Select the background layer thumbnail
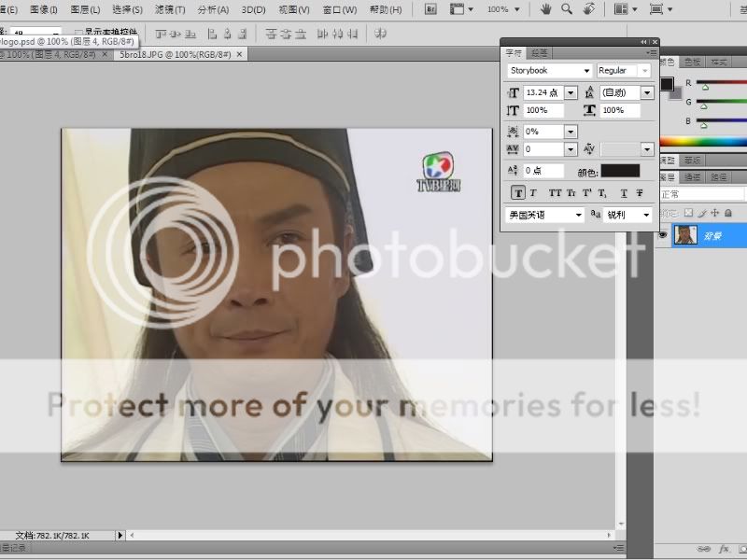Screen dimensions: 747x560 (x=685, y=235)
